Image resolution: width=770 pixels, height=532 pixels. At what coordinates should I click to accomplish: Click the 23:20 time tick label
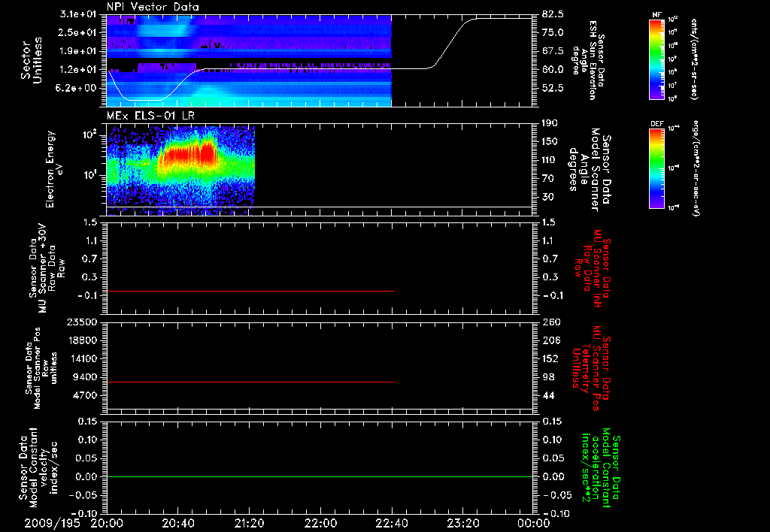[462, 523]
